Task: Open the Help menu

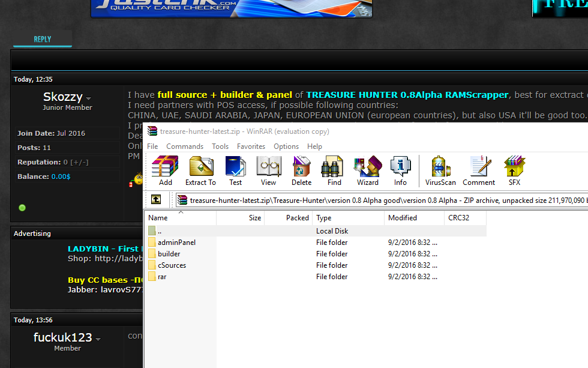Action: [x=314, y=146]
